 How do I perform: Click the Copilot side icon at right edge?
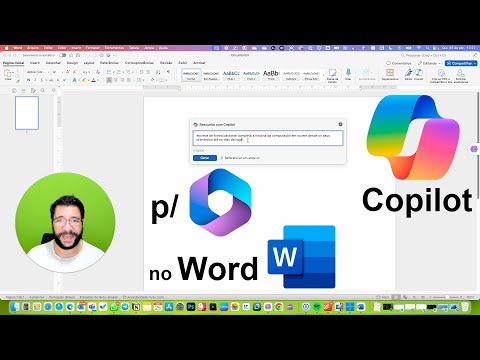pyautogui.click(x=474, y=149)
